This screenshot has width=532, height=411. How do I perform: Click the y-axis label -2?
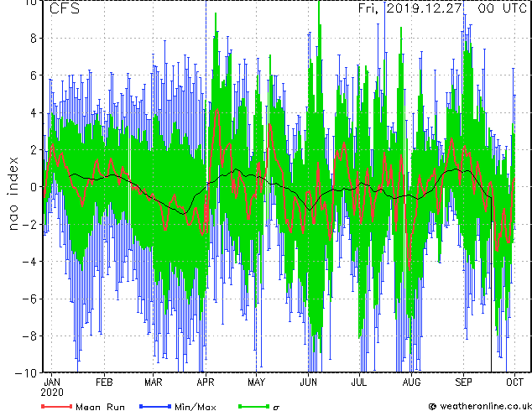coord(29,224)
